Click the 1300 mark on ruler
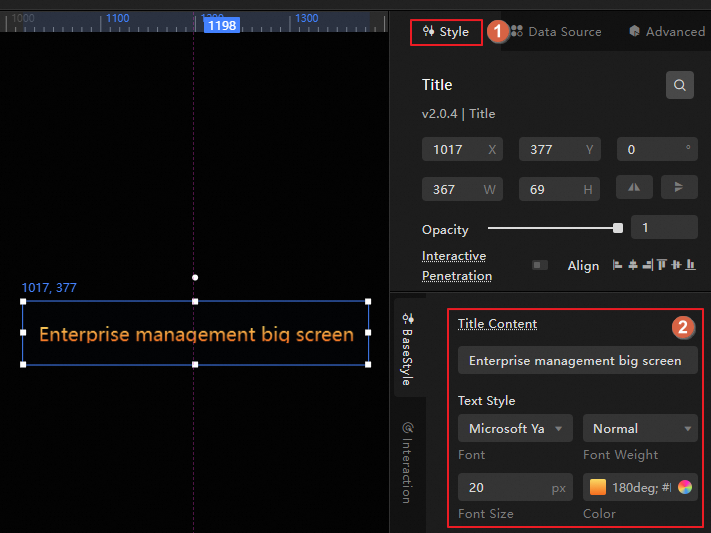 [x=307, y=18]
